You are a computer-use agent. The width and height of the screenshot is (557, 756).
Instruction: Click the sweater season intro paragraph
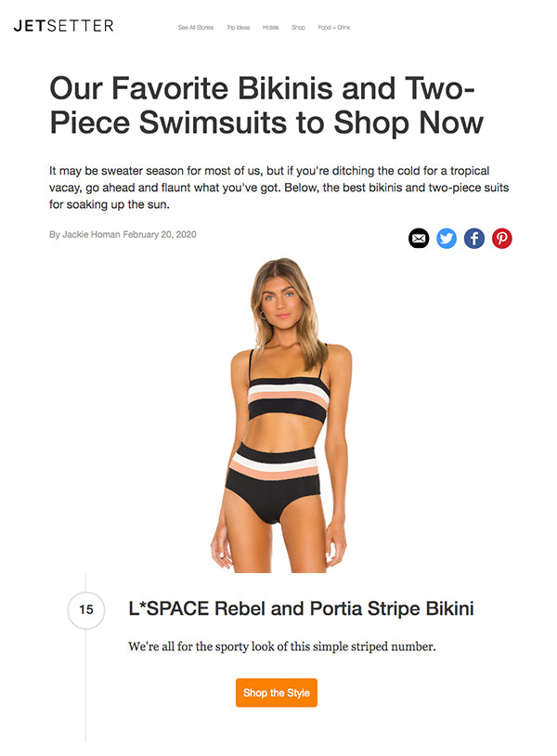[x=279, y=188]
